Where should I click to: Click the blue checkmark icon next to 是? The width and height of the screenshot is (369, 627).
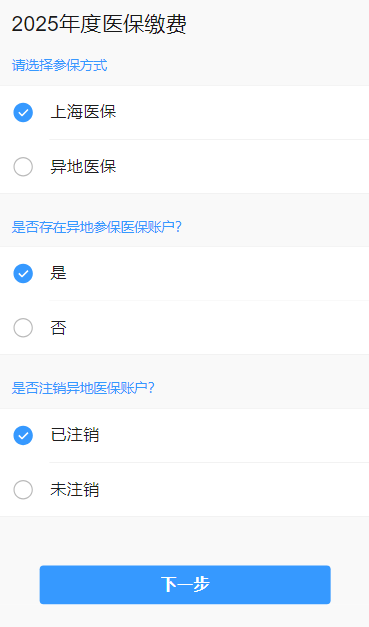(x=23, y=274)
